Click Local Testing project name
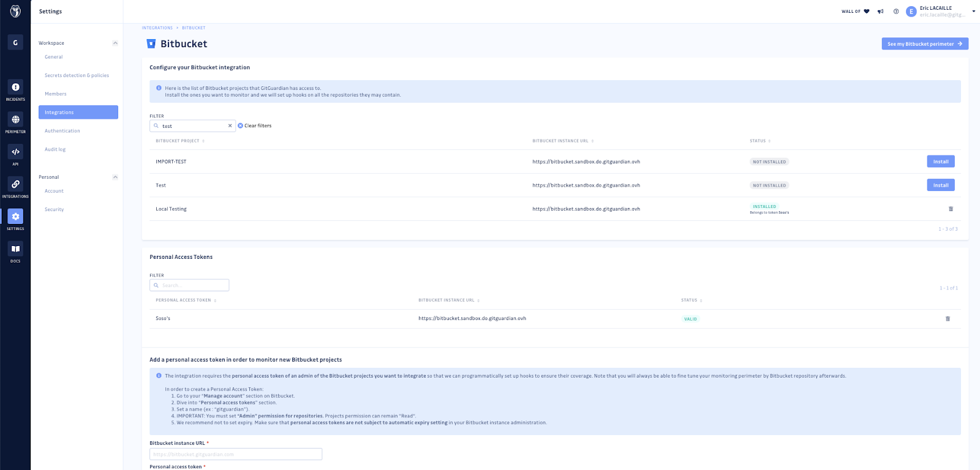This screenshot has height=470, width=980. pyautogui.click(x=171, y=209)
